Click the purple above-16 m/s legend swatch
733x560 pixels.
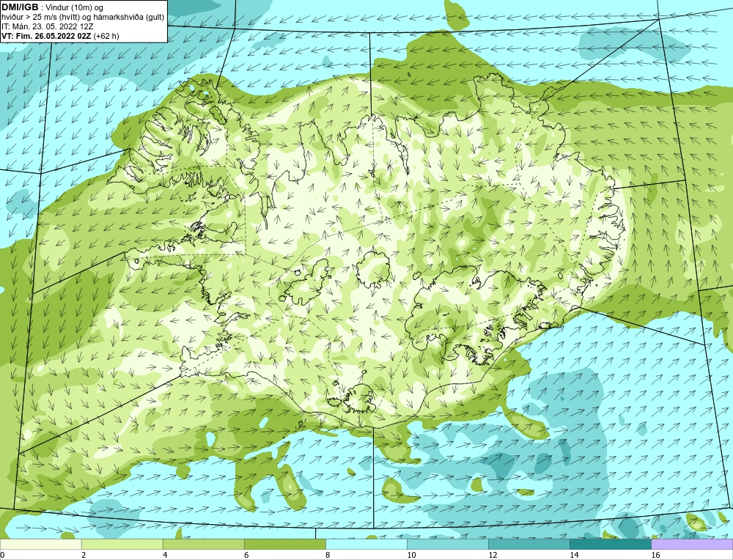tap(692, 545)
